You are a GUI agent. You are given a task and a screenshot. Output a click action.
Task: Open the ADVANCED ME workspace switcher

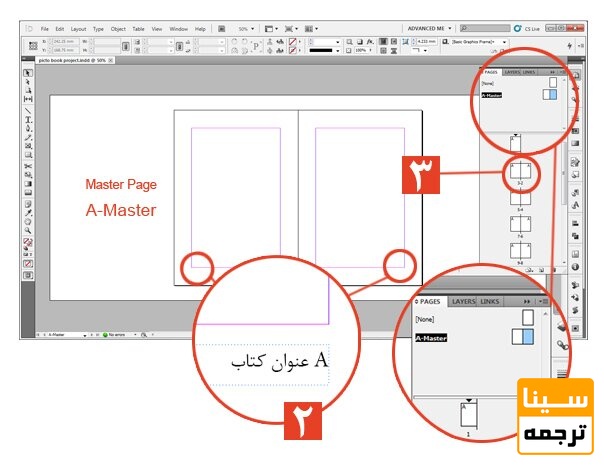[429, 29]
